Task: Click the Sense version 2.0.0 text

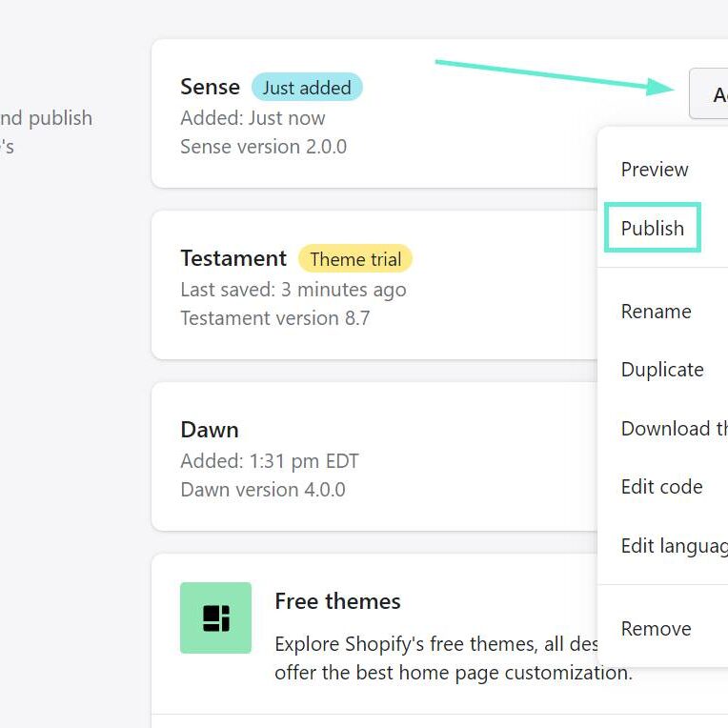Action: [263, 147]
